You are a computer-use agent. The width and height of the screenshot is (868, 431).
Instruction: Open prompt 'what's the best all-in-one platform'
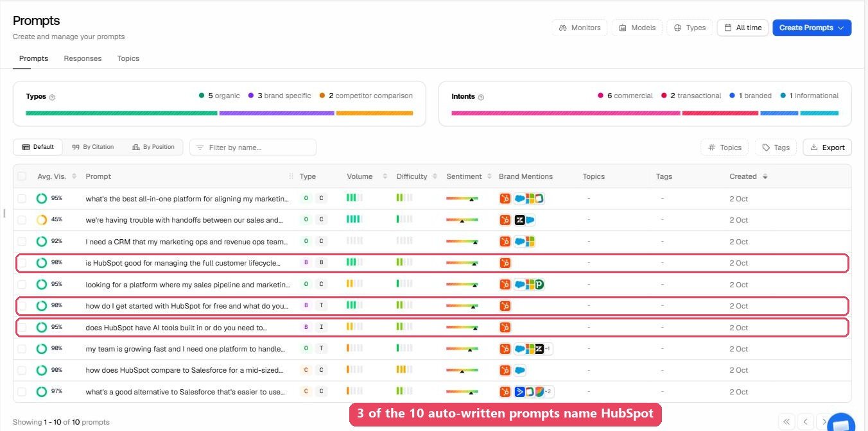(187, 199)
